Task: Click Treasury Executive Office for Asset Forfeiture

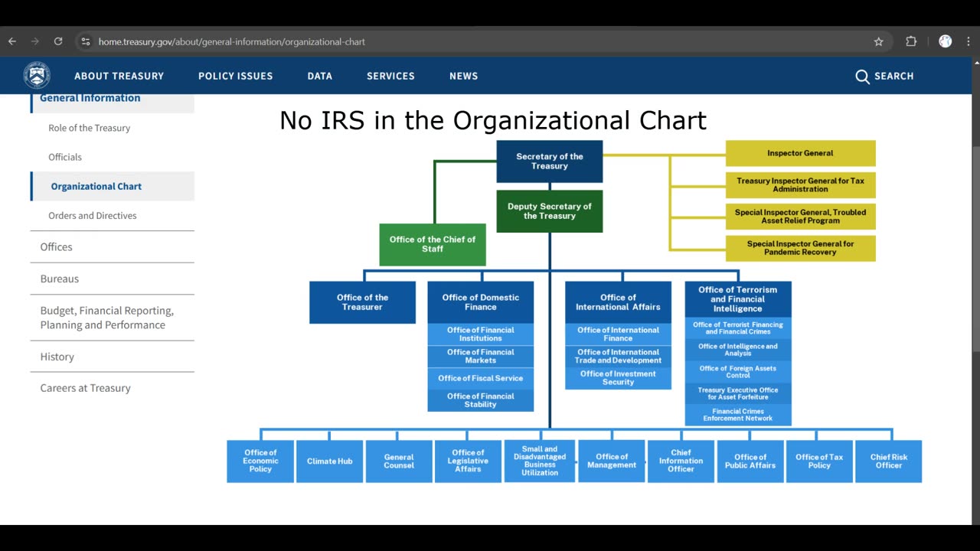Action: [x=738, y=393]
